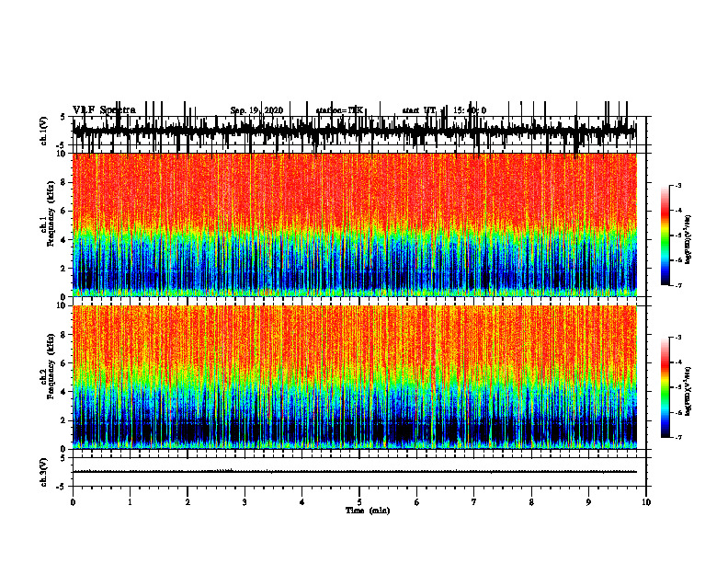The height and width of the screenshot is (563, 728).
Task: Click the 'ch.3(V)' waveform axis label
Action: (44, 472)
